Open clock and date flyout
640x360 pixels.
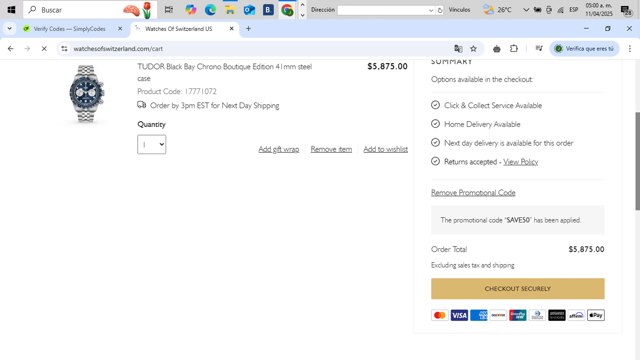point(599,10)
